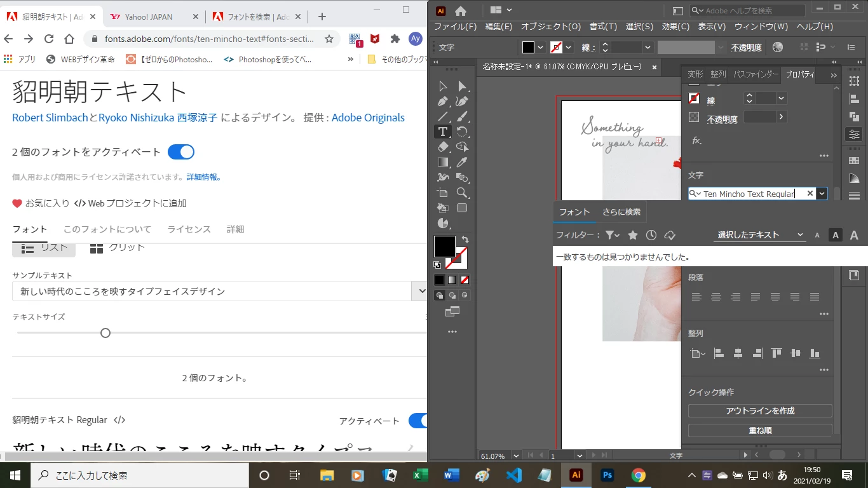Screen dimensions: 868x488
Task: Vertical align top objects
Action: pos(776,353)
